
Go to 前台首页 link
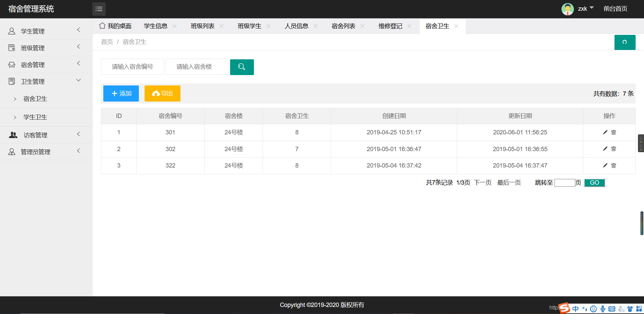(x=615, y=9)
